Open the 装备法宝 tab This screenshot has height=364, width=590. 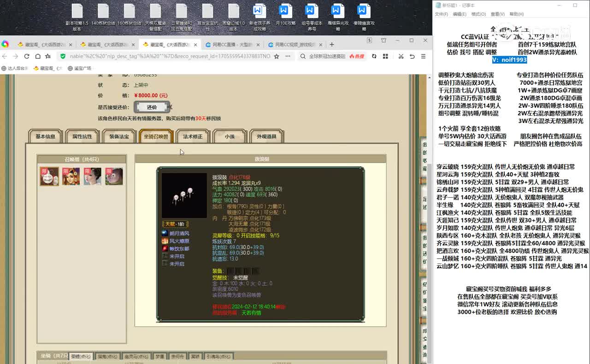pos(119,136)
